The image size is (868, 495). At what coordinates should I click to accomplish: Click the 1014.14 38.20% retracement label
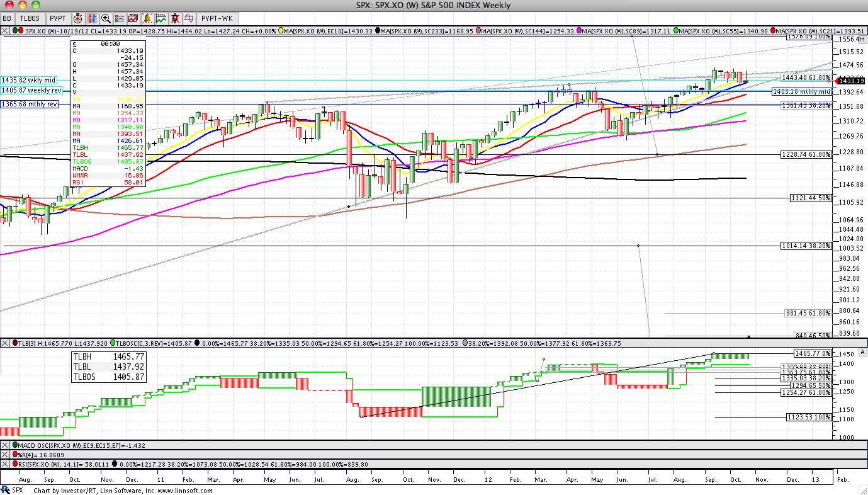pyautogui.click(x=806, y=246)
